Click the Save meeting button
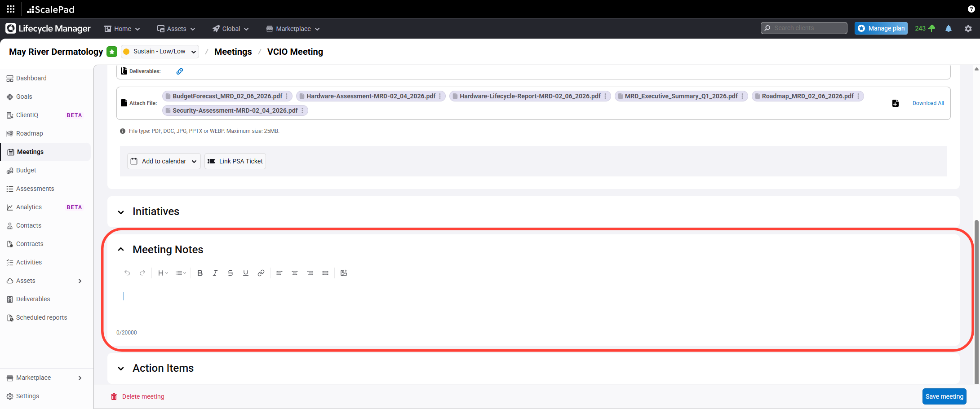Screen dimensions: 980x409 [944, 396]
